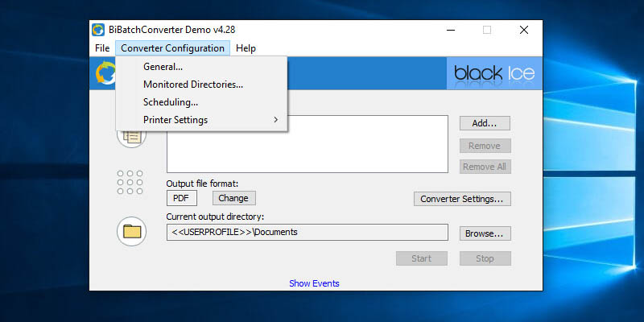
Task: Open Scheduling... from Converter Configuration
Action: (171, 102)
